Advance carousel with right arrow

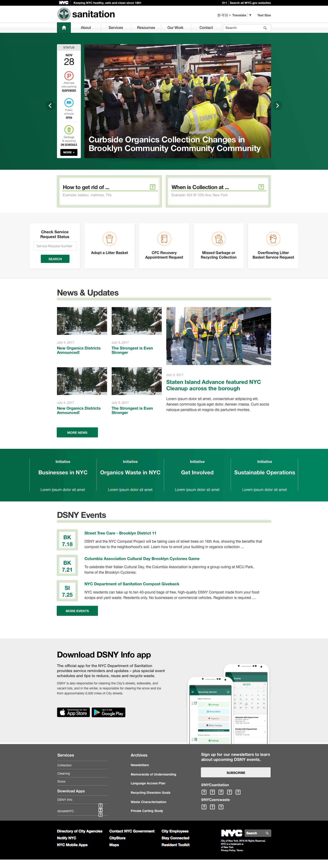[277, 105]
